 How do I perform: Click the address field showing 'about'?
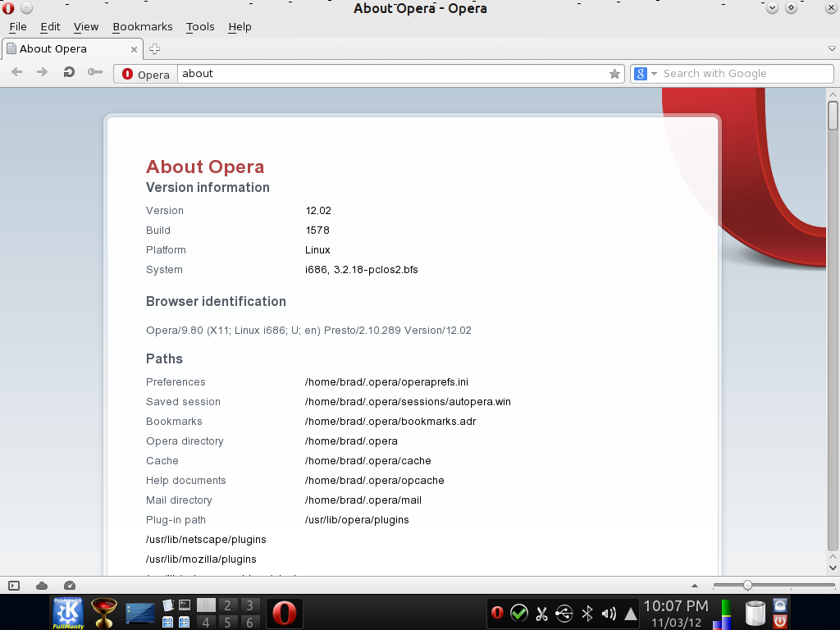point(393,74)
